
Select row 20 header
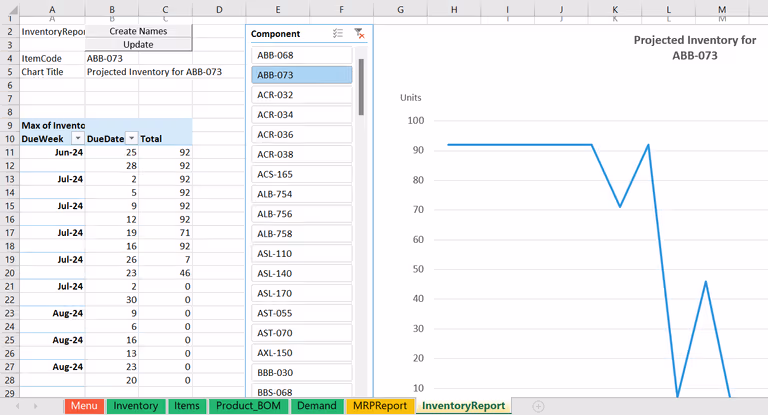point(10,273)
